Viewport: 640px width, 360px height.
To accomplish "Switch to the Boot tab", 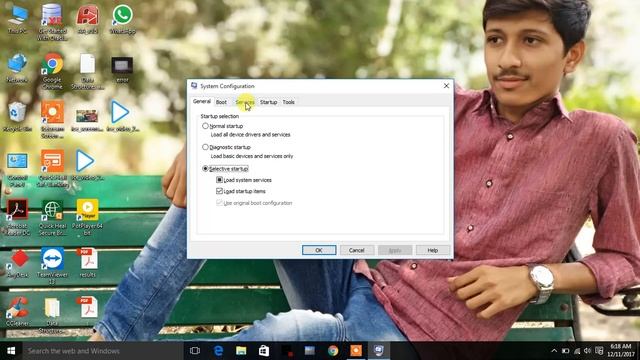I will (x=221, y=102).
